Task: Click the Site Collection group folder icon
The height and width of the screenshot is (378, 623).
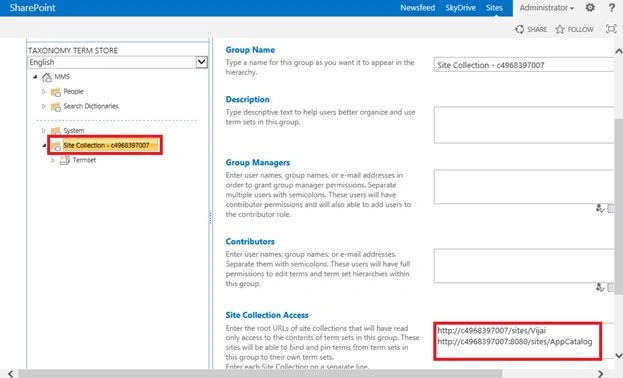Action: pyautogui.click(x=56, y=145)
